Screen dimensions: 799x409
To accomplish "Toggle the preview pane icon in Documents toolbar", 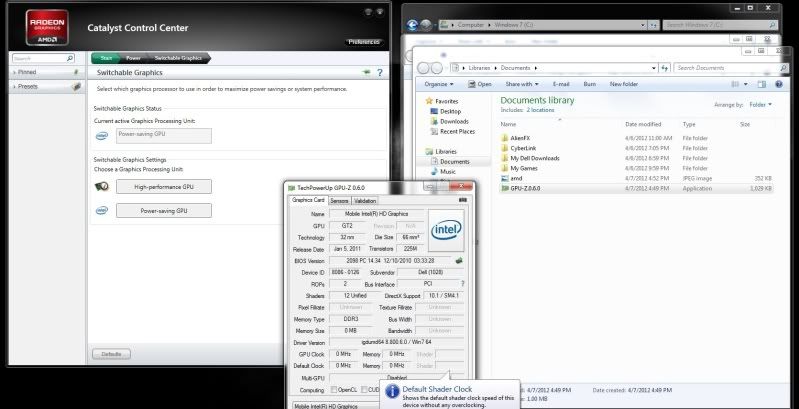I will (x=762, y=84).
